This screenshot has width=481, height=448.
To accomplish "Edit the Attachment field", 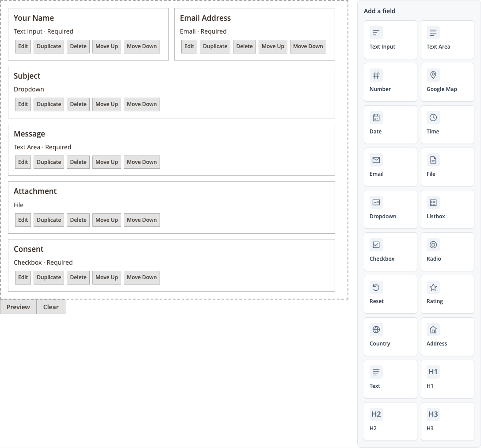I will [23, 220].
